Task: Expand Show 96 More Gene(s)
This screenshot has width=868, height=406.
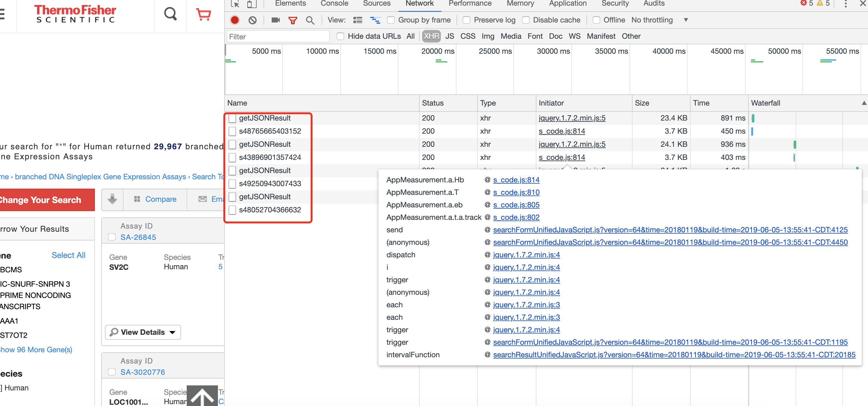Action: coord(36,350)
